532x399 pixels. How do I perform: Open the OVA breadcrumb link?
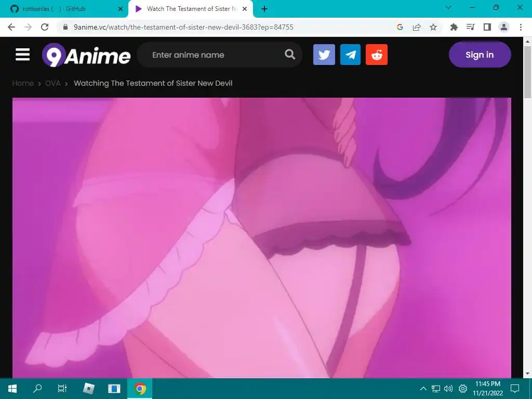click(52, 83)
